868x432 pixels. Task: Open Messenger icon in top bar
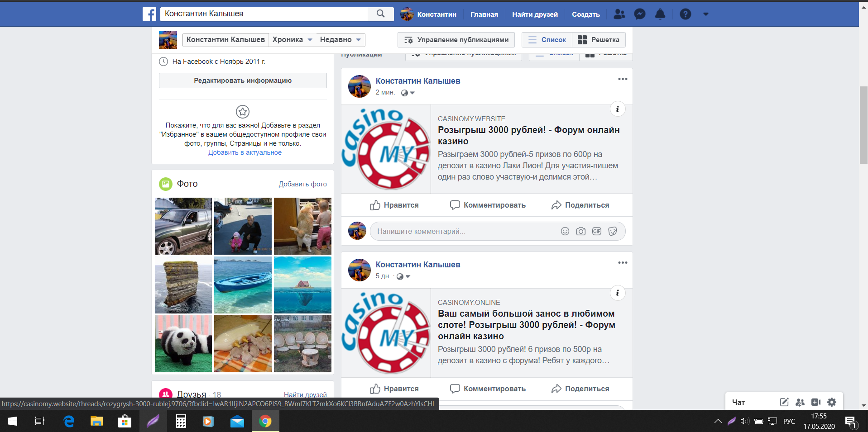(x=639, y=14)
